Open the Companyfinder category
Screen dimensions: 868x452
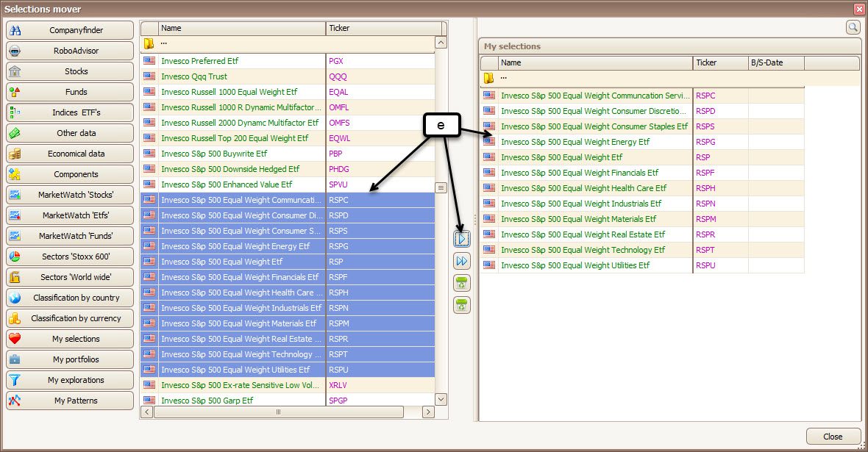coord(70,30)
